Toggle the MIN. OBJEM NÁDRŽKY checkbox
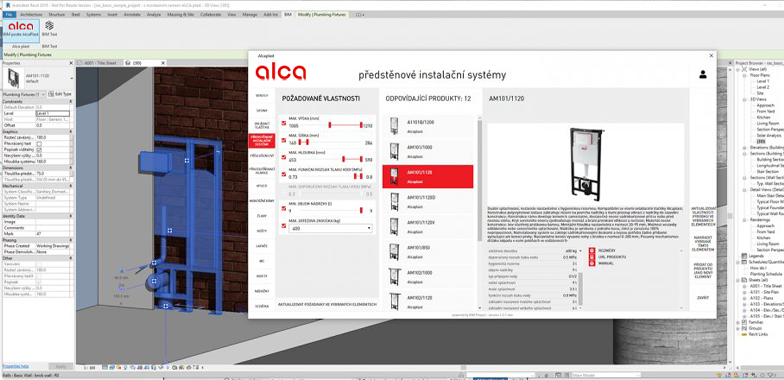The height and width of the screenshot is (380, 784). (284, 208)
